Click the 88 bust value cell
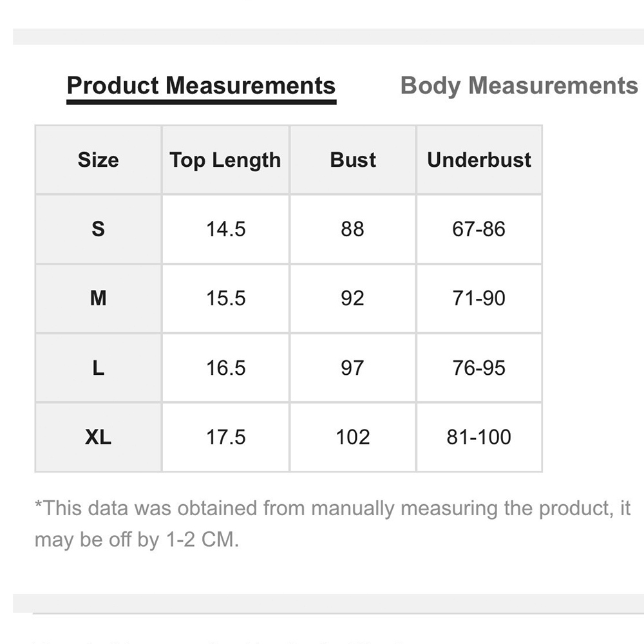Image resolution: width=644 pixels, height=644 pixels. pyautogui.click(x=353, y=229)
